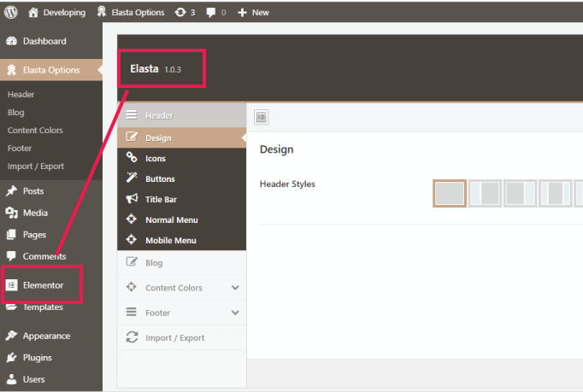Open Icons section with link icon

tap(155, 158)
